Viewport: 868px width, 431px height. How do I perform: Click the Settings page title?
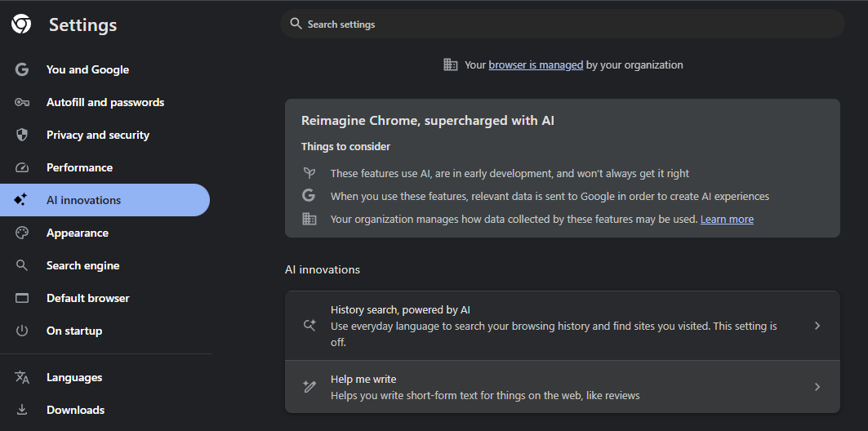[x=83, y=25]
